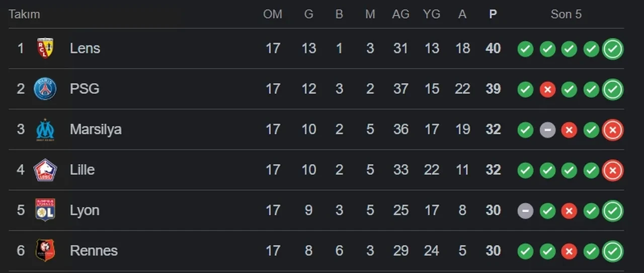This screenshot has width=644, height=273.
Task: Click the Rennes club crest
Action: 45,250
